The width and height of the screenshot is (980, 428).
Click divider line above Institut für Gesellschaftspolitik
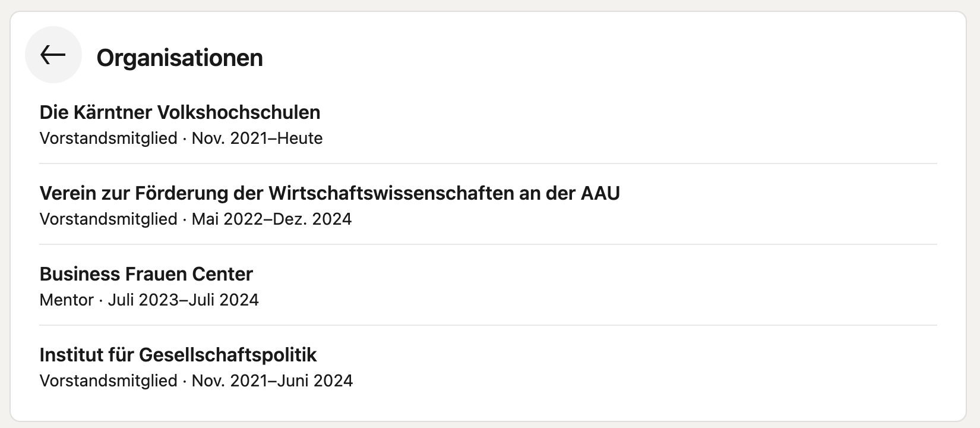[x=487, y=325]
